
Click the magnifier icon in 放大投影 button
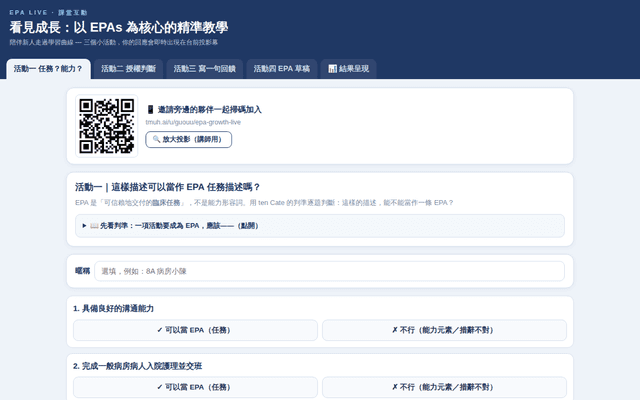click(x=156, y=139)
